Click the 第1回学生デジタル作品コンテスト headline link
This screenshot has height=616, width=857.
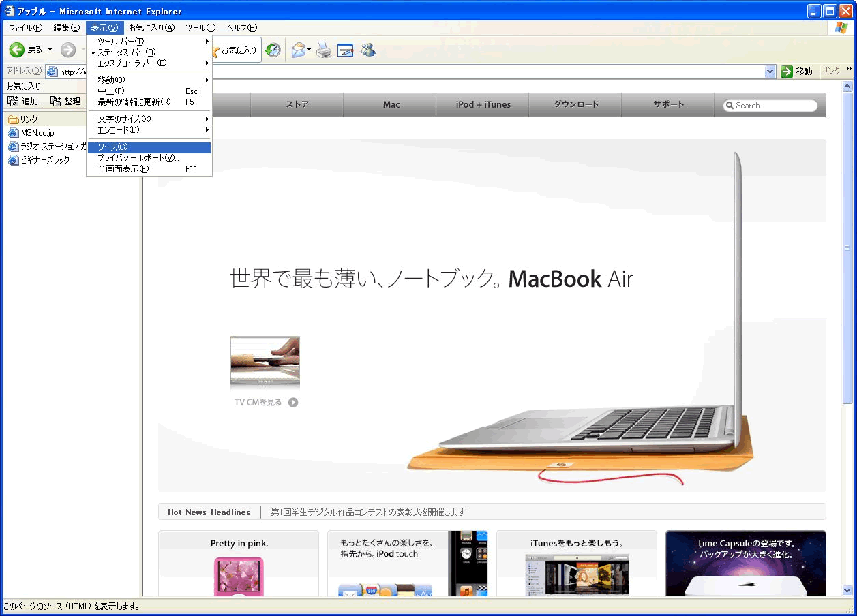(368, 512)
